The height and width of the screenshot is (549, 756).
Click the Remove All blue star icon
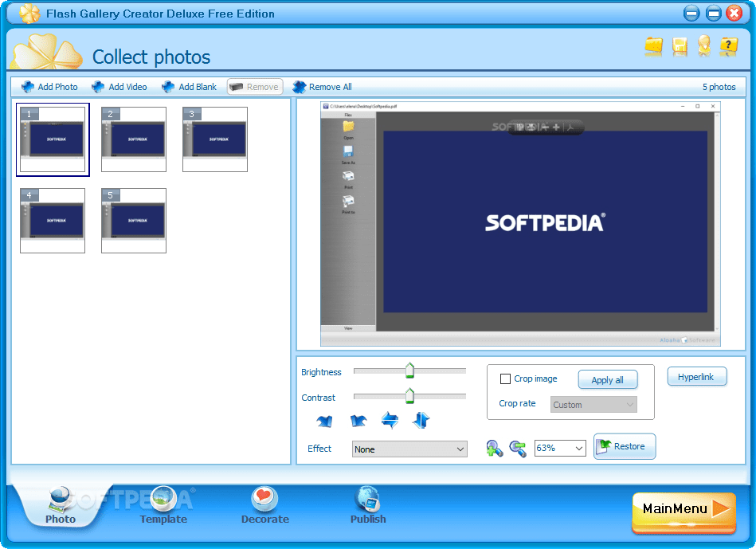[299, 87]
